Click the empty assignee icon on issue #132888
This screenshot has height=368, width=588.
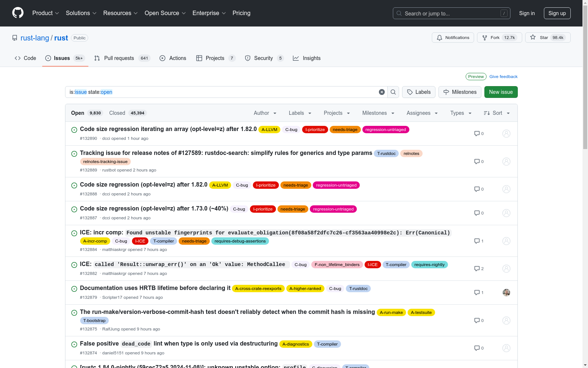pos(506,189)
